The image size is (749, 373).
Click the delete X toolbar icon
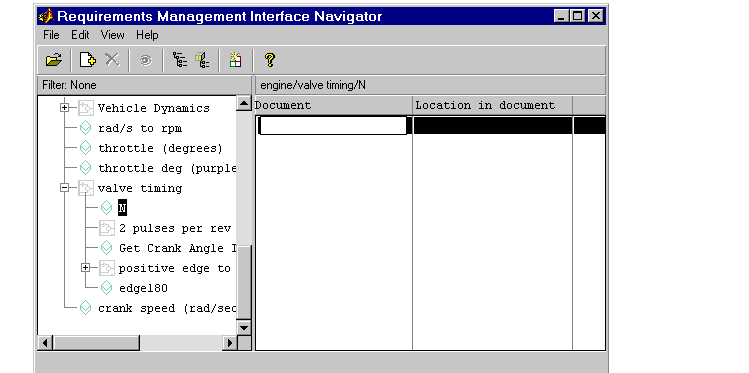point(112,60)
